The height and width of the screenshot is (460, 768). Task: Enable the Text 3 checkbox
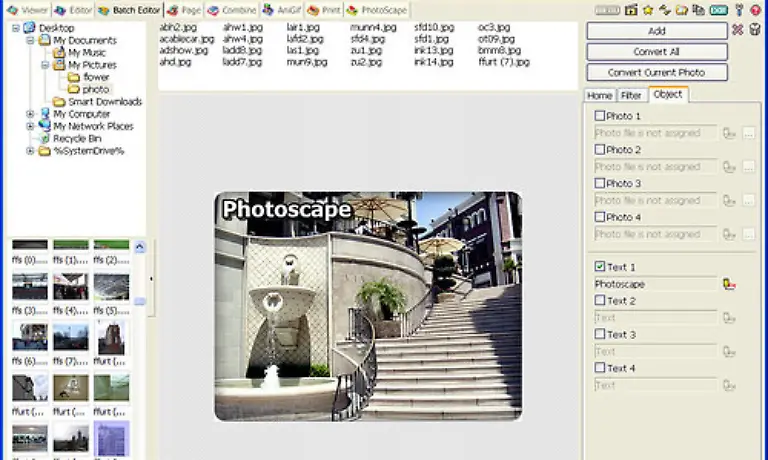600,334
